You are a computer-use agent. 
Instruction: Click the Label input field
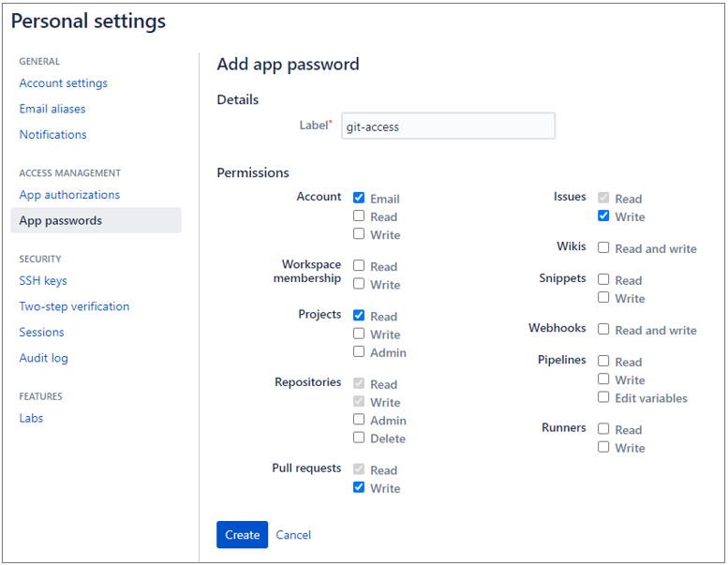coord(448,126)
